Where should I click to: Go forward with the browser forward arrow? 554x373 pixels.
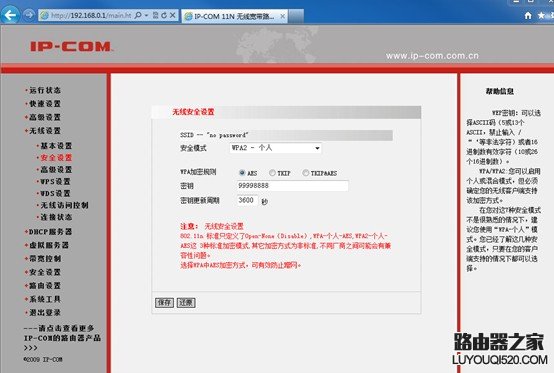point(29,15)
